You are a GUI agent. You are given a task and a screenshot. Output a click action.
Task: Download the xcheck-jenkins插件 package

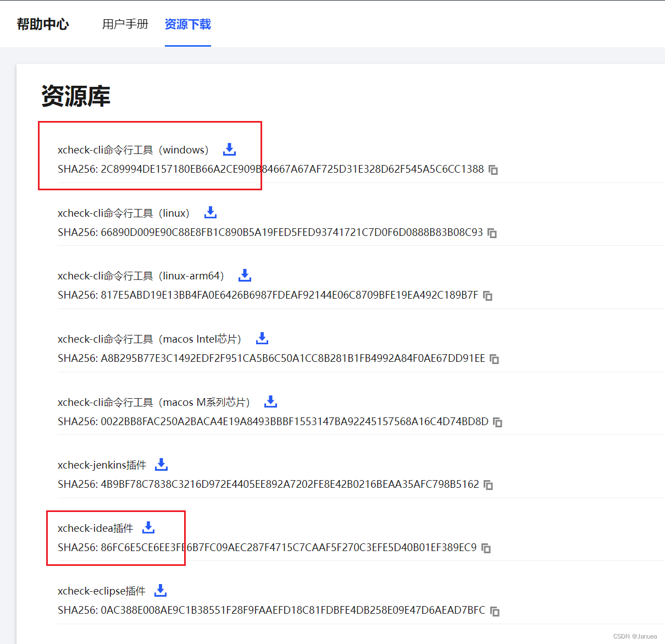pyautogui.click(x=160, y=464)
